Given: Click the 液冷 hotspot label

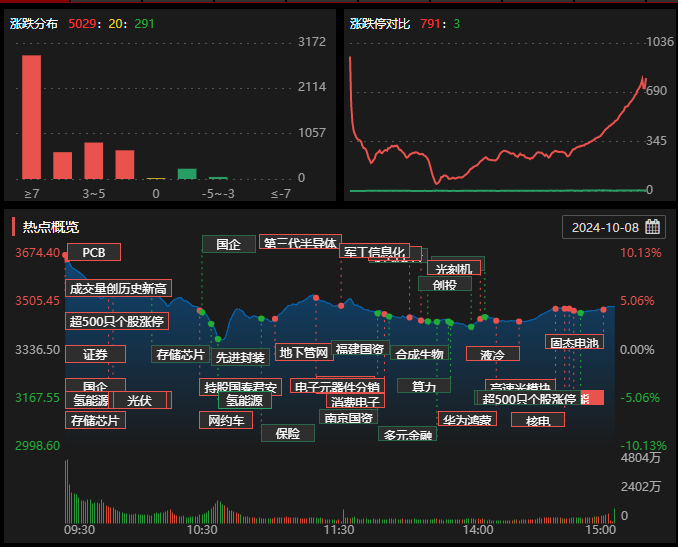Looking at the screenshot, I should tap(493, 355).
